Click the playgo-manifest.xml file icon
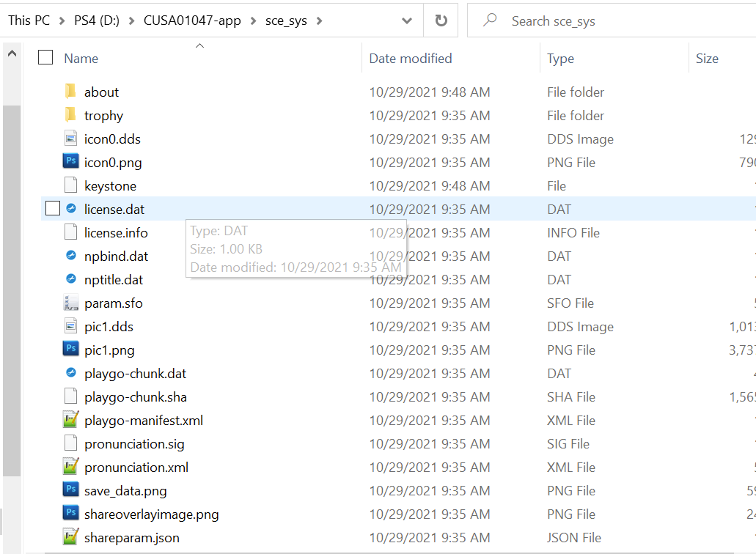The width and height of the screenshot is (756, 554). pos(70,420)
